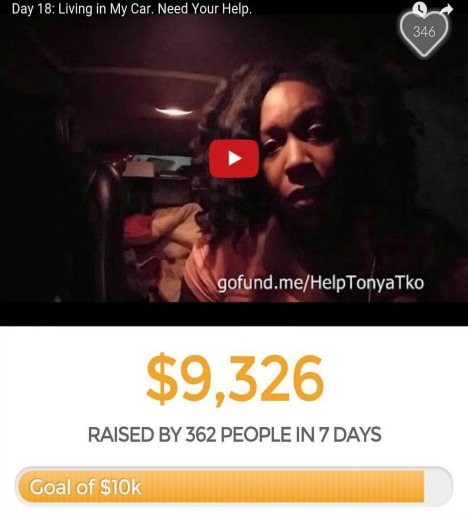Viewport: 468px width, 513px height.
Task: Click 'RAISED BY 362 PEOPLE IN 7 DAYS' text
Action: [234, 435]
